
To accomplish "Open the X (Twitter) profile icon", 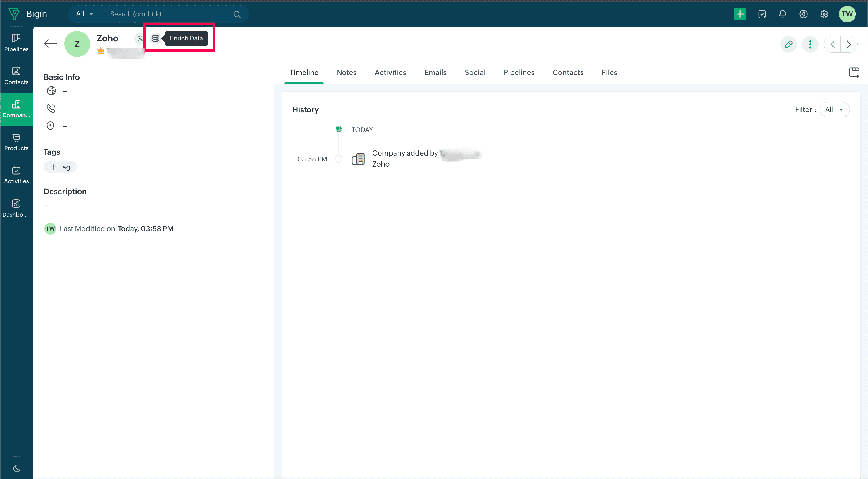I will click(139, 38).
